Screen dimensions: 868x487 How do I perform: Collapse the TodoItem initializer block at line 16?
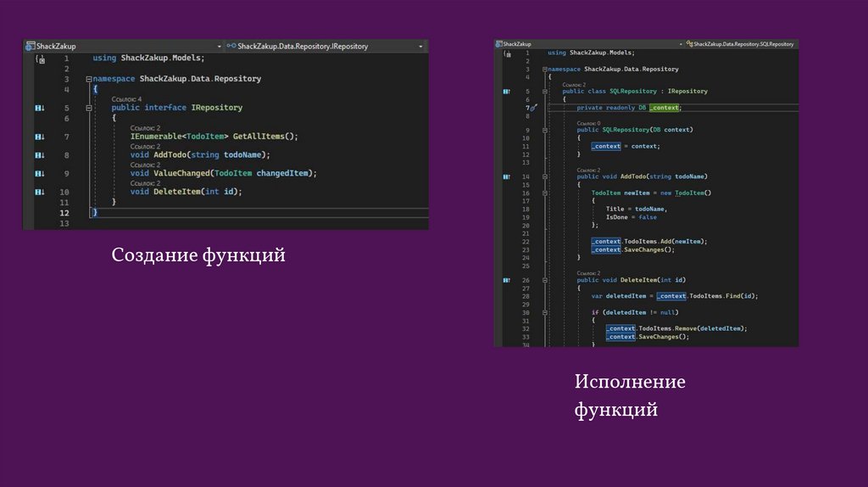pos(545,193)
